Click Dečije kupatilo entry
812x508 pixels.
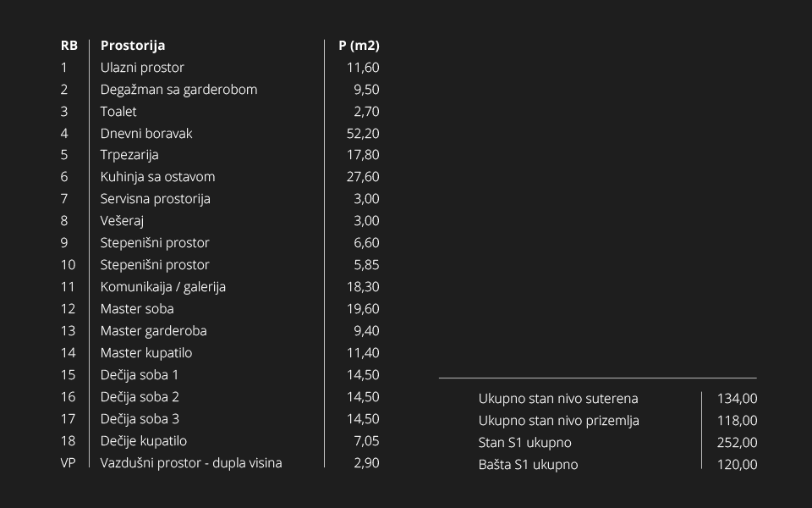pos(144,441)
